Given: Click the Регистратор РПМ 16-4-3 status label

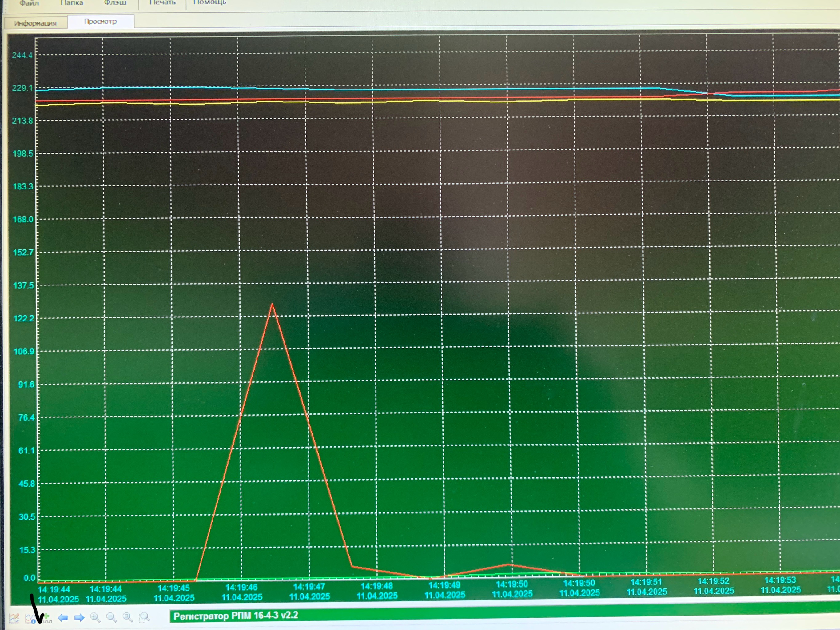Looking at the screenshot, I should pyautogui.click(x=236, y=615).
